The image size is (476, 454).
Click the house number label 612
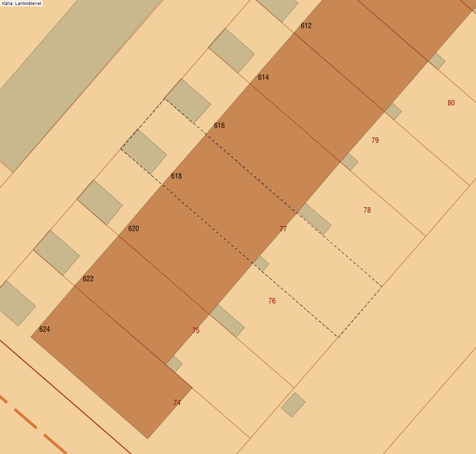coord(306,26)
